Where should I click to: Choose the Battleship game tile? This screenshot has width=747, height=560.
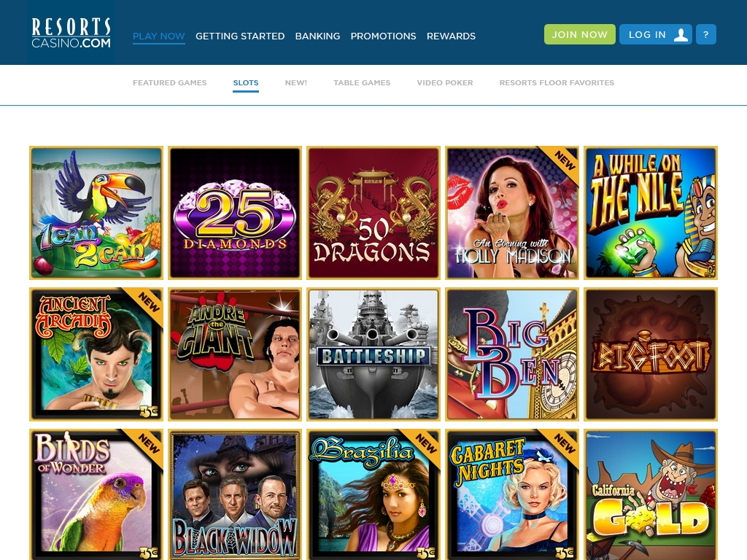point(373,354)
